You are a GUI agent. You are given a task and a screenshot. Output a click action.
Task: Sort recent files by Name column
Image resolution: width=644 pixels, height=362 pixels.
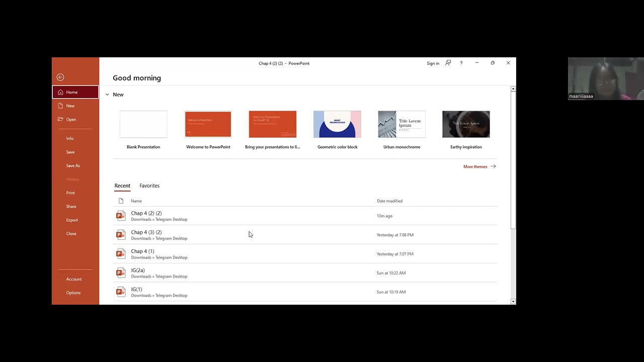(136, 201)
